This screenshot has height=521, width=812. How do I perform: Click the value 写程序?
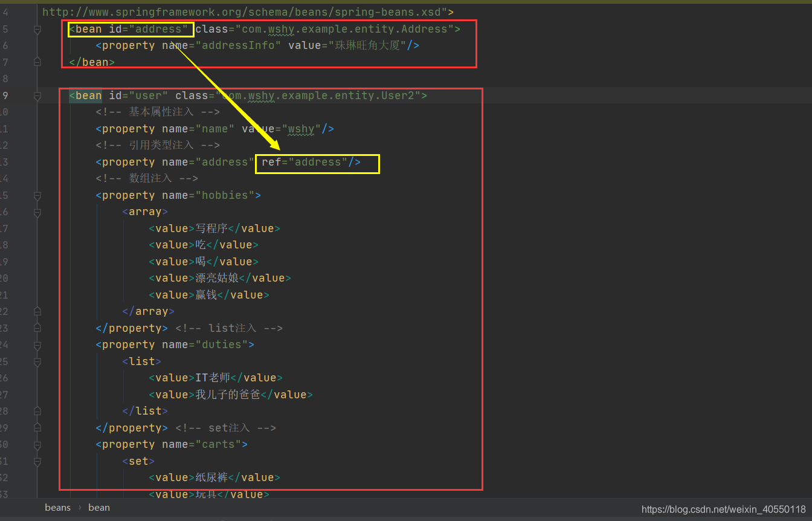point(211,228)
